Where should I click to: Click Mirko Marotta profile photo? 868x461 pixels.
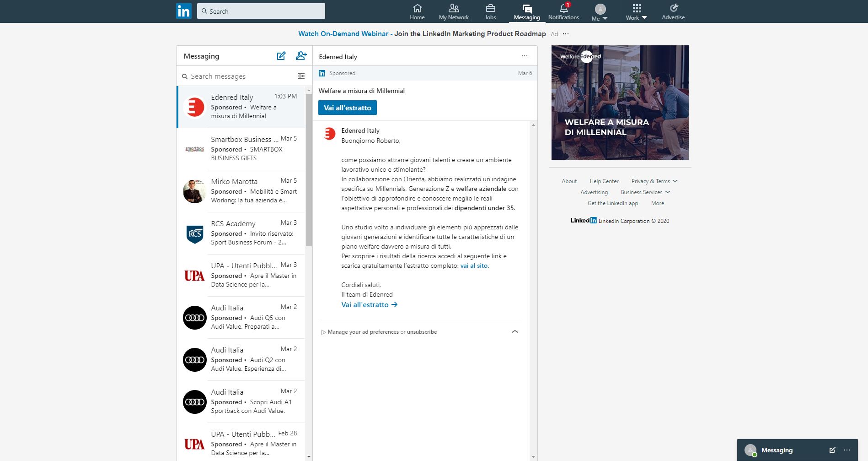(195, 191)
